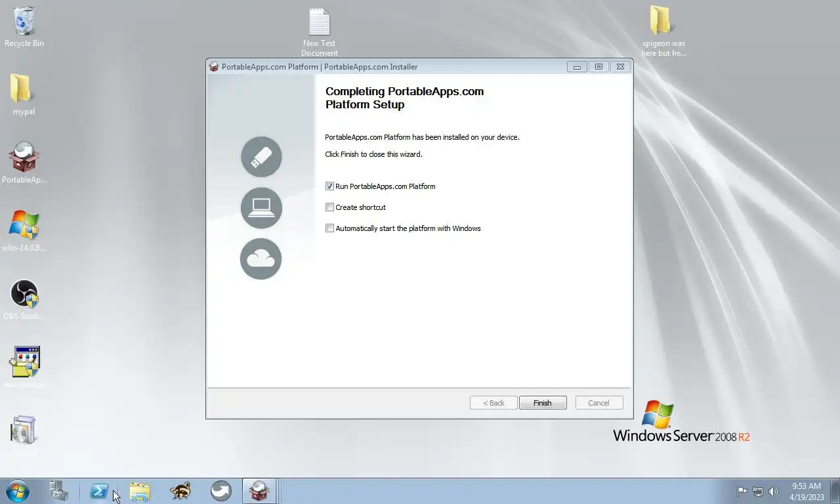Click the network icon in system tray

pyautogui.click(x=757, y=491)
